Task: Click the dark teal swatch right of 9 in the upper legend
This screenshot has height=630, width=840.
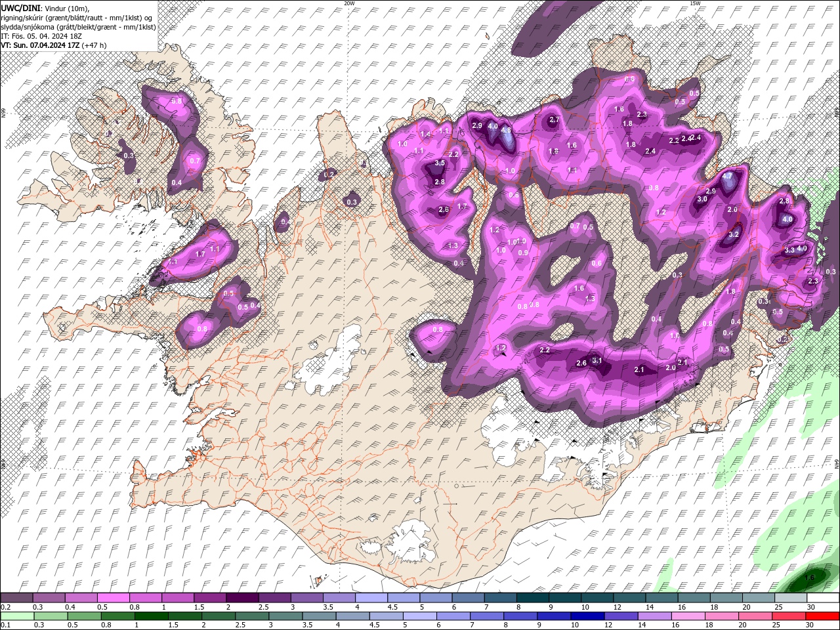Action: point(564,598)
